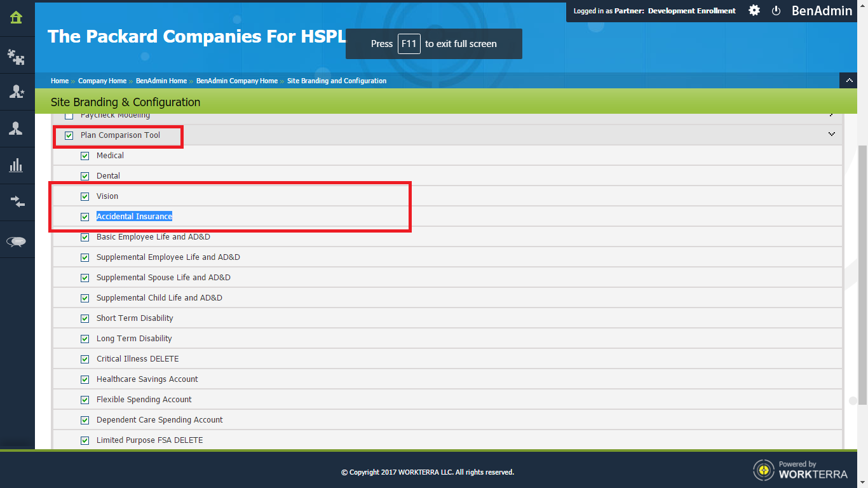The height and width of the screenshot is (488, 868).
Task: Open Company Home breadcrumb link
Action: coord(102,81)
